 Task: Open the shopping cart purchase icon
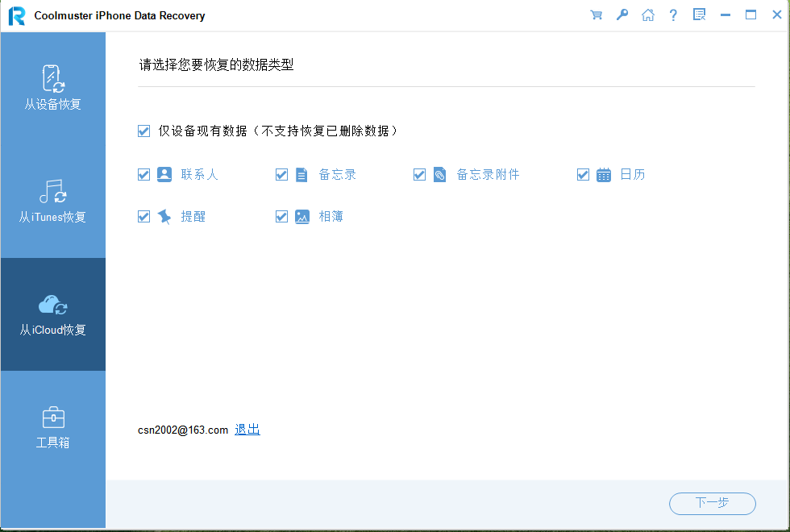coord(596,15)
